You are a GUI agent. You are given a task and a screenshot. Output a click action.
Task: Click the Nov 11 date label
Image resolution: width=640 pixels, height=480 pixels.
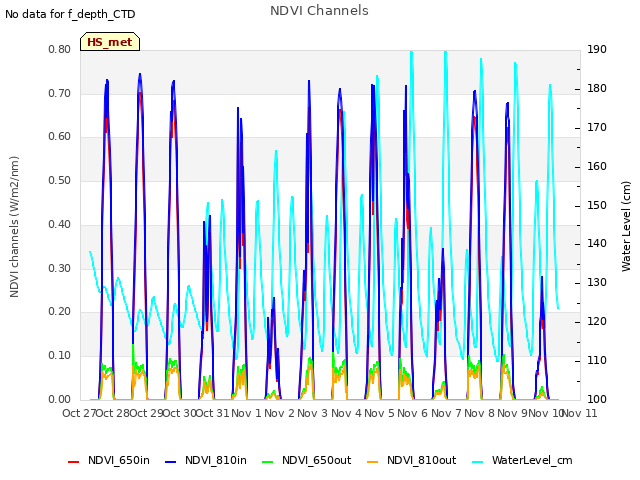[580, 413]
